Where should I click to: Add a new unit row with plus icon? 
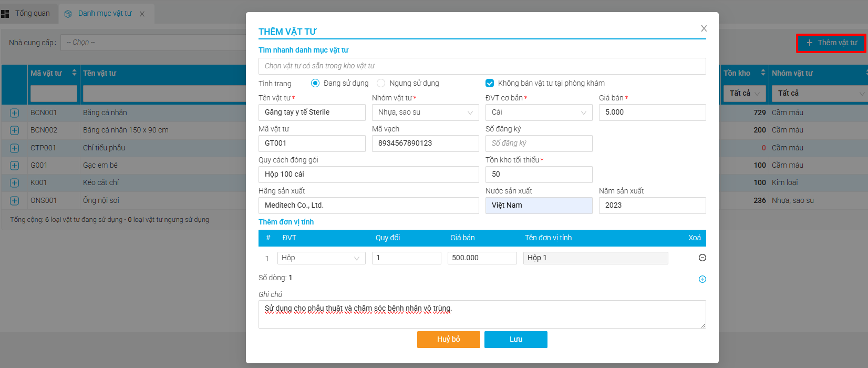click(x=702, y=279)
